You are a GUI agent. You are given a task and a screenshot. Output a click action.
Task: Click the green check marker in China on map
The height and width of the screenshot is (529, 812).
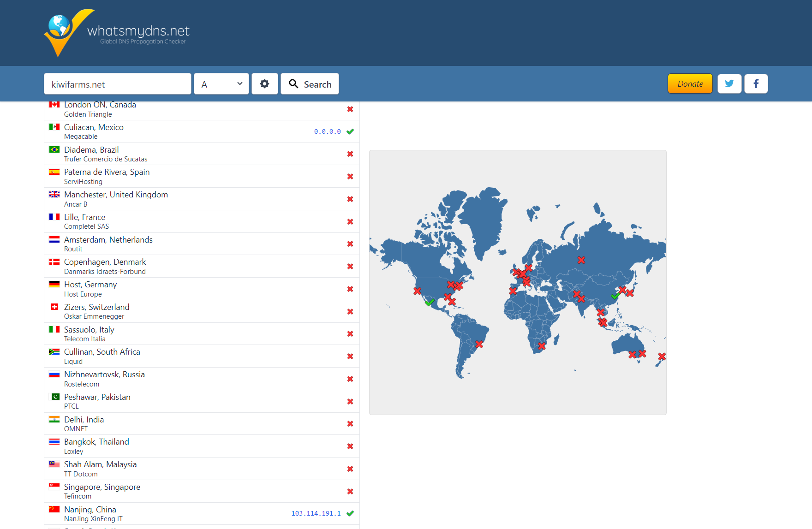click(615, 296)
